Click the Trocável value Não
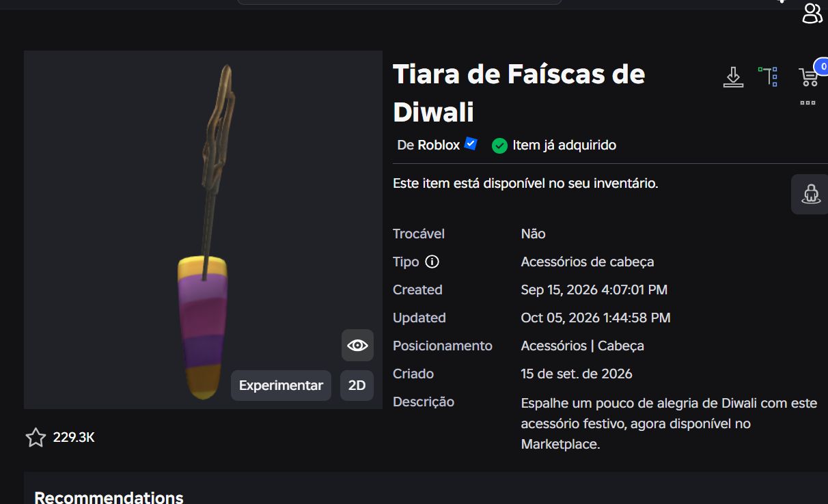 point(533,234)
